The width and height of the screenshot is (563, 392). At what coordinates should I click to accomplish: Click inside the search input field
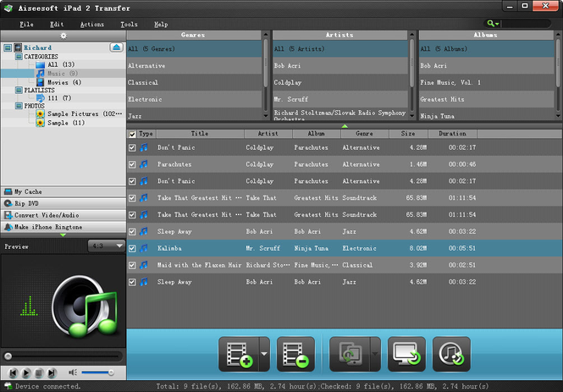click(x=526, y=24)
